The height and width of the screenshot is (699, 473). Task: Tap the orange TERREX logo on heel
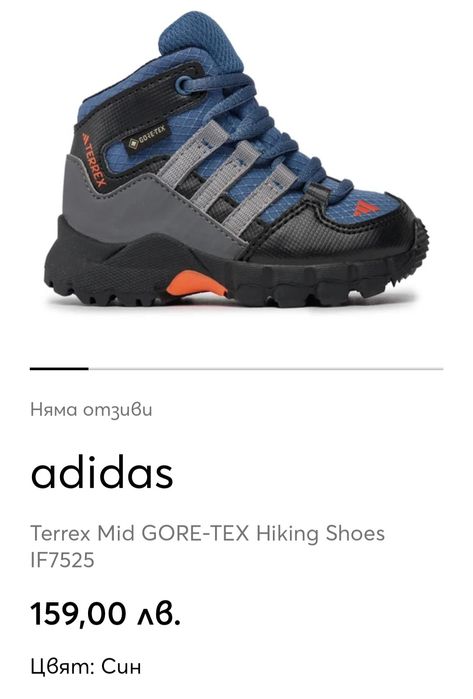click(x=95, y=160)
